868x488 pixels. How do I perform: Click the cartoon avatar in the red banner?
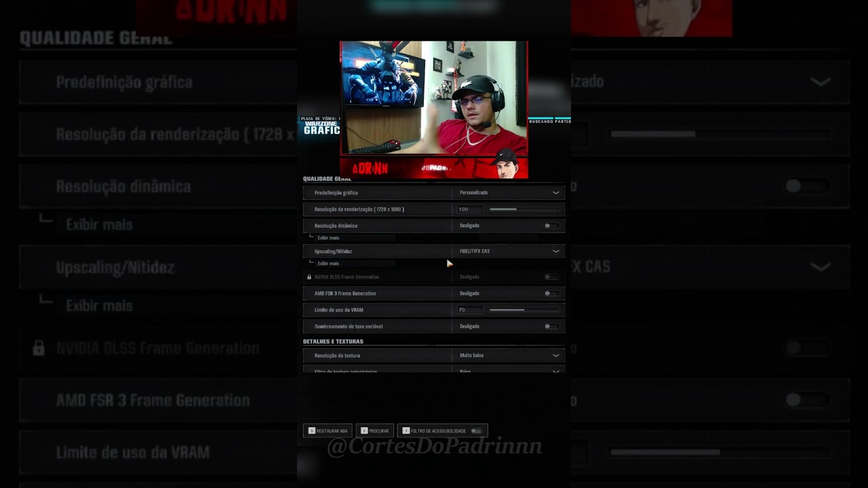pos(507,164)
